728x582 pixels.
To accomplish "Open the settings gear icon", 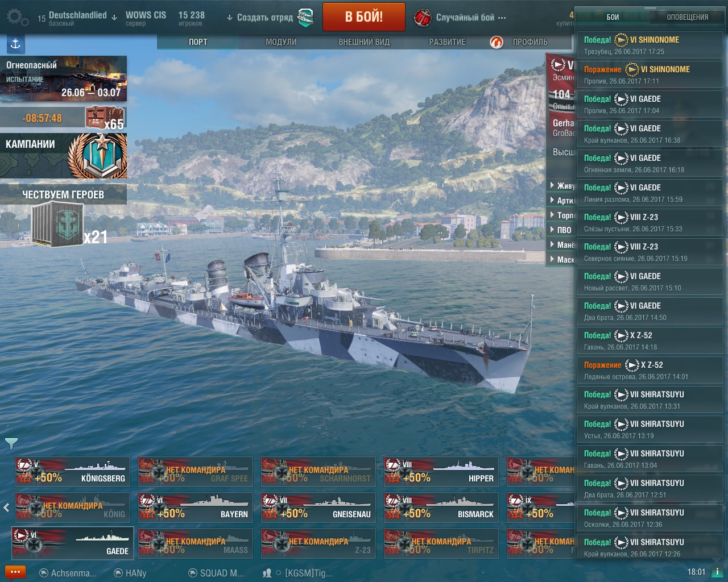I will point(16,18).
